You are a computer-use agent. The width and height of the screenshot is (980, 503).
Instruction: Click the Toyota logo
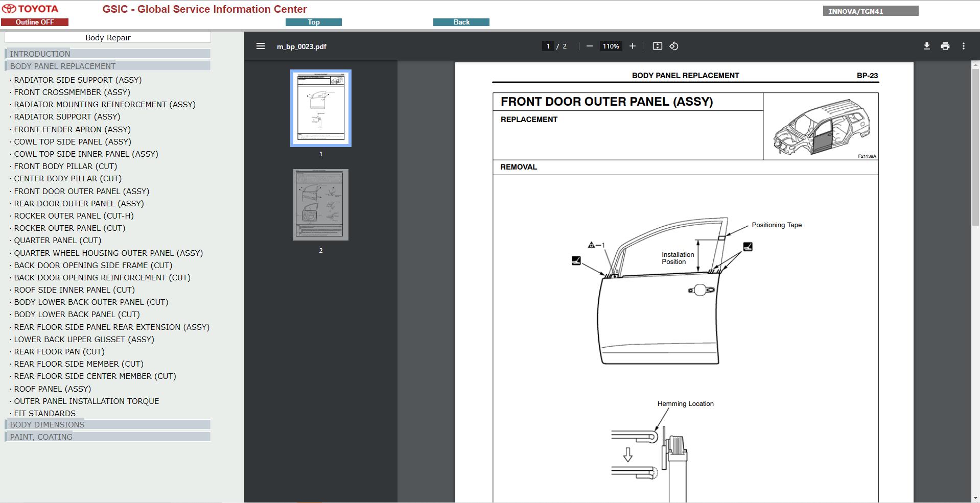[x=30, y=9]
